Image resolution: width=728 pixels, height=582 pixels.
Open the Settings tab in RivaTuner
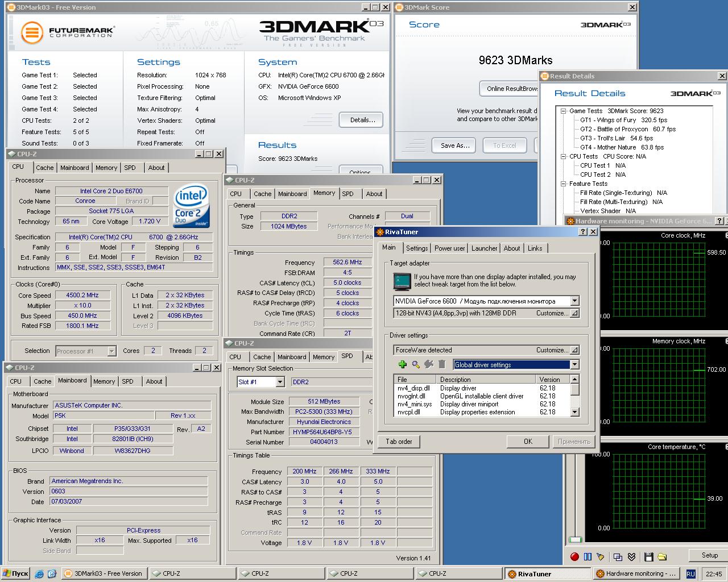(417, 248)
